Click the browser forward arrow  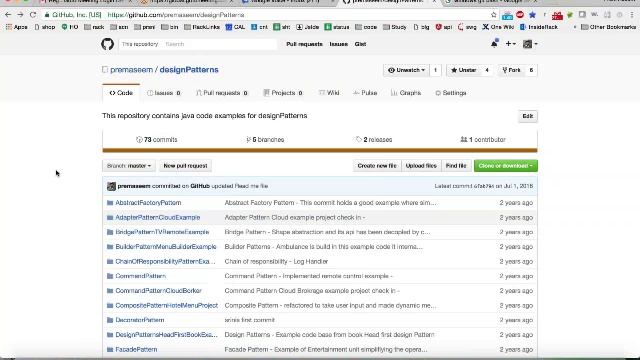[x=20, y=15]
